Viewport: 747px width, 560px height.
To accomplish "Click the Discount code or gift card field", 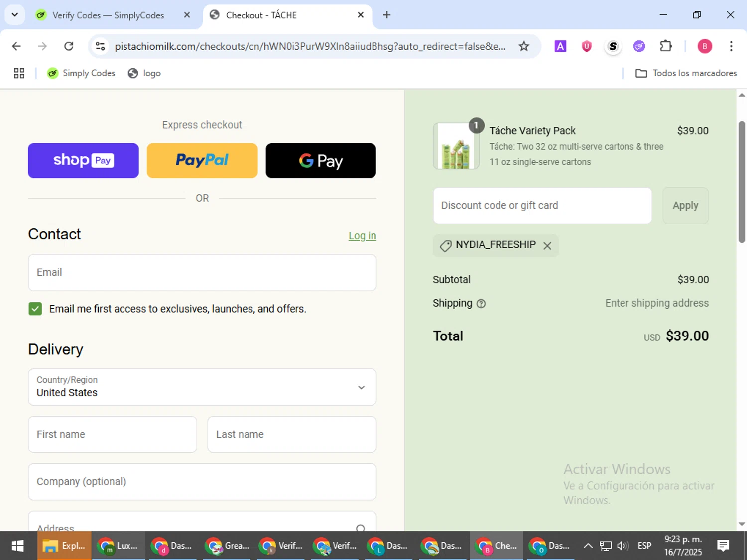I will 542,205.
